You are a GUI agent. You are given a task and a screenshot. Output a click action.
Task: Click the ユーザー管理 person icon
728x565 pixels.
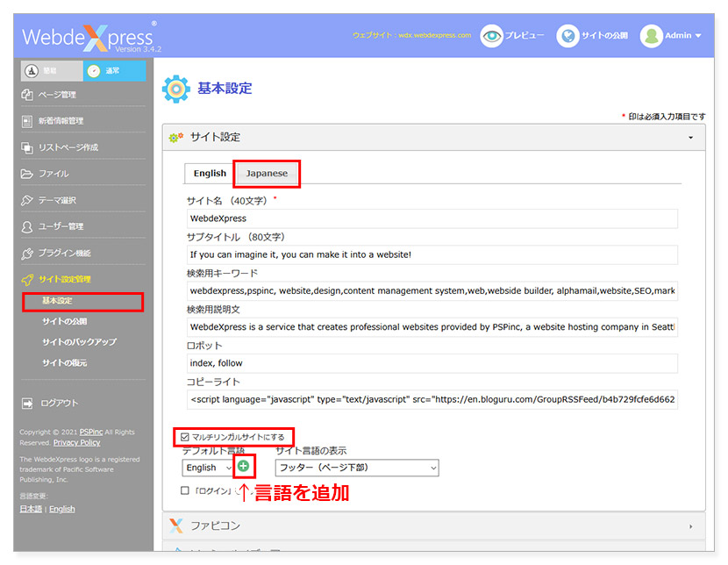27,226
